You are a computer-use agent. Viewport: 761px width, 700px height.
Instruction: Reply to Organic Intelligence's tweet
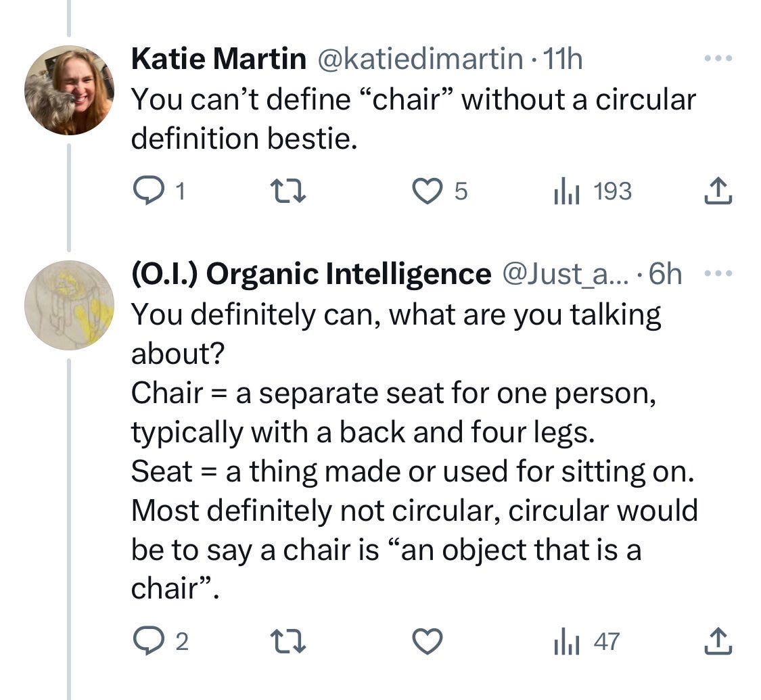(x=160, y=641)
